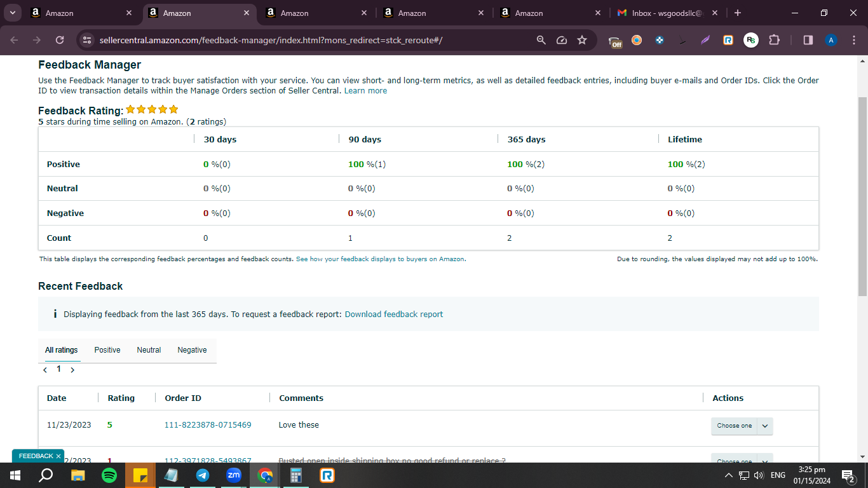Open the purple feather extension icon
The height and width of the screenshot is (488, 868).
point(705,40)
